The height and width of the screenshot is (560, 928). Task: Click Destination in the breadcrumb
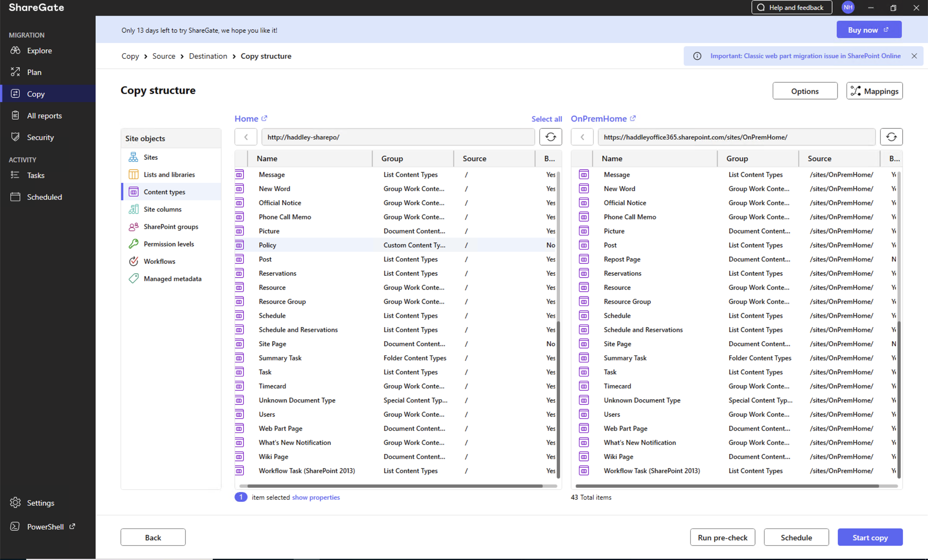click(208, 56)
